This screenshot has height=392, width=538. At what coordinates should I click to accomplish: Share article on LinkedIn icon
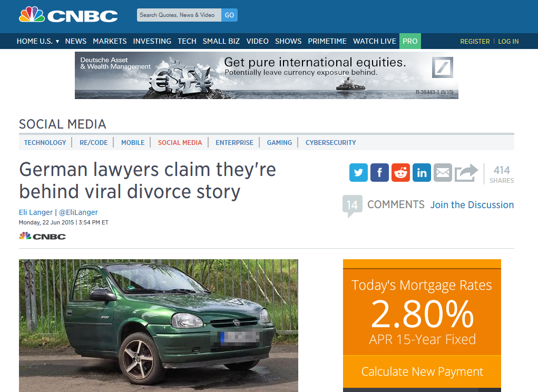422,172
